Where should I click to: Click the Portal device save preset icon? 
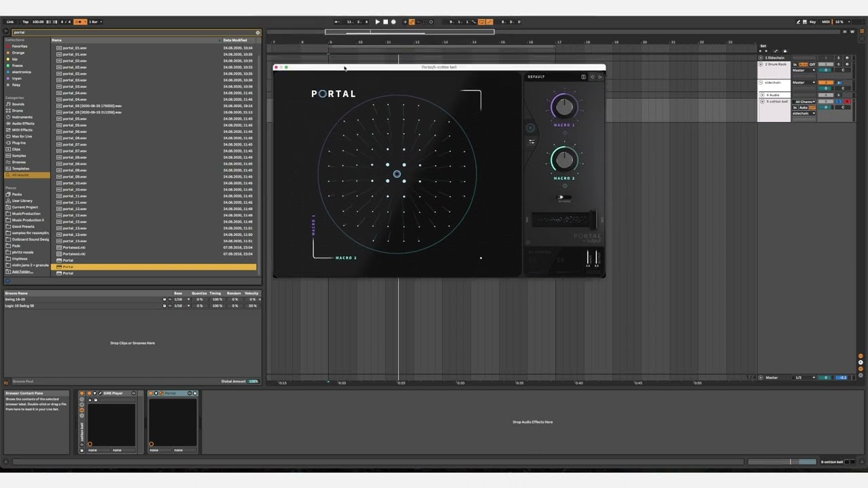pos(195,393)
